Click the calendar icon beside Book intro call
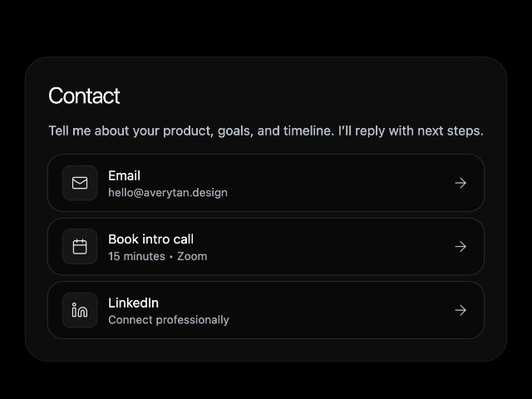The image size is (532, 399). point(80,247)
